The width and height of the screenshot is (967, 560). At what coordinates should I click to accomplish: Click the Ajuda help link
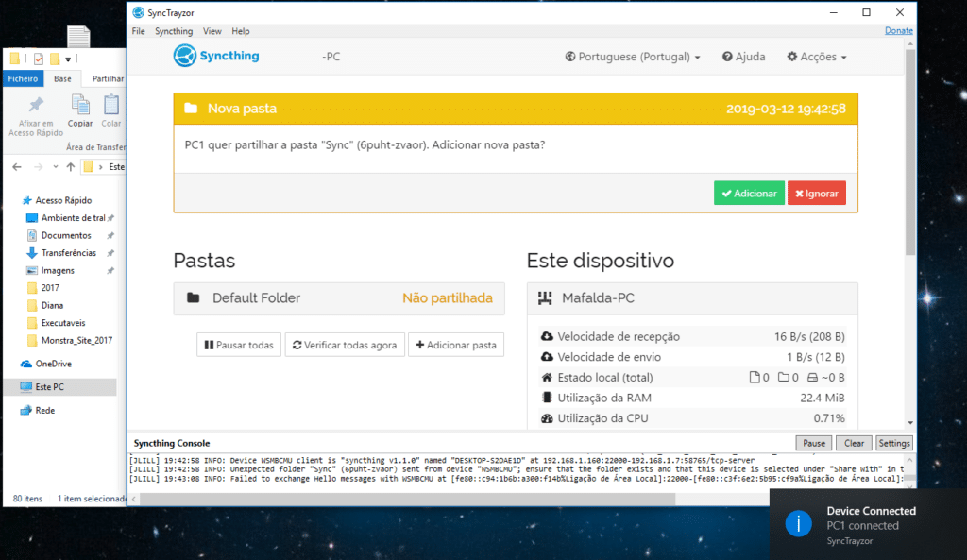[744, 56]
